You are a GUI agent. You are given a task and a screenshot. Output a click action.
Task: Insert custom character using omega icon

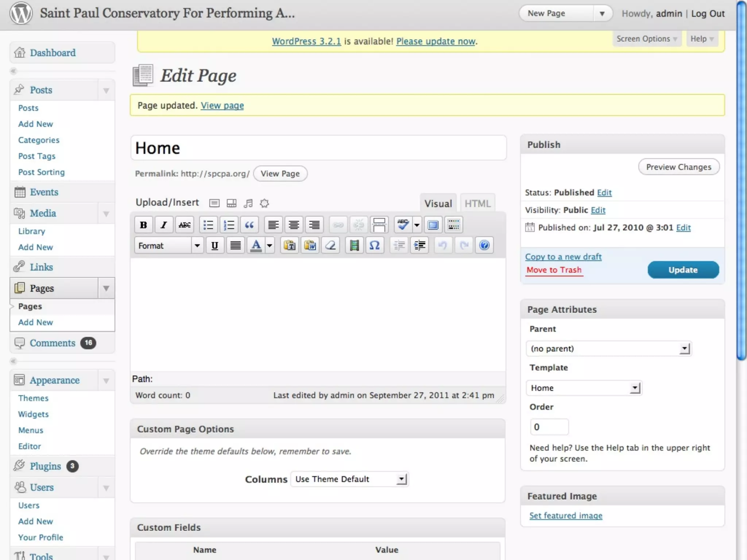[375, 245]
